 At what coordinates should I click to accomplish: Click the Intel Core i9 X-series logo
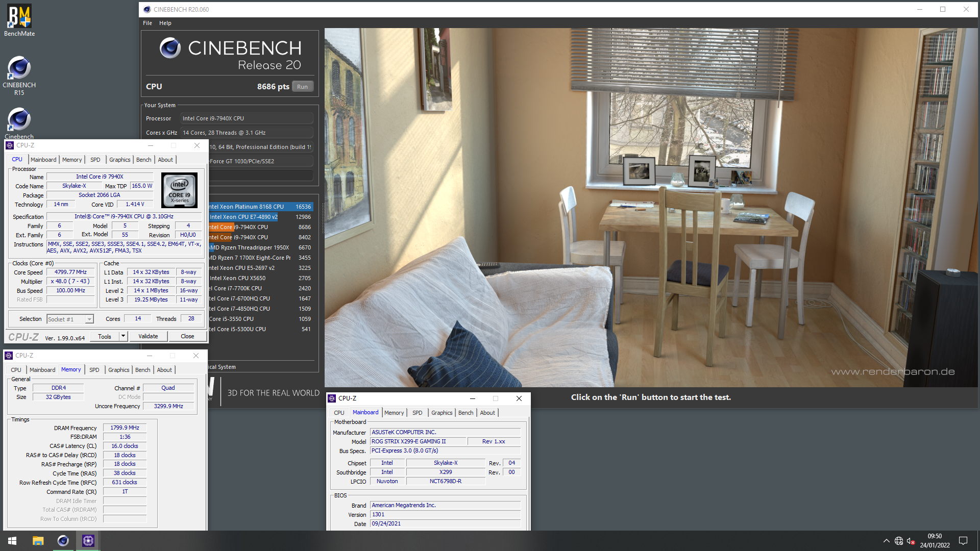click(x=179, y=190)
